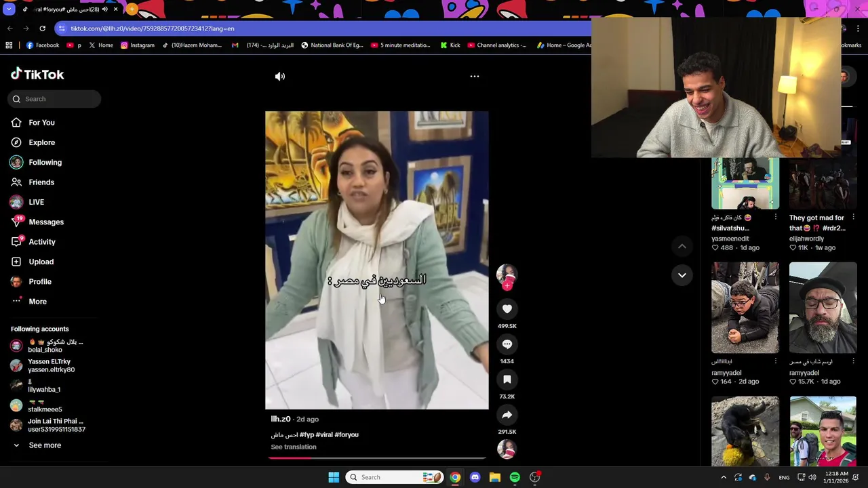Open the Instagram bookmark
The image size is (868, 488).
click(138, 45)
